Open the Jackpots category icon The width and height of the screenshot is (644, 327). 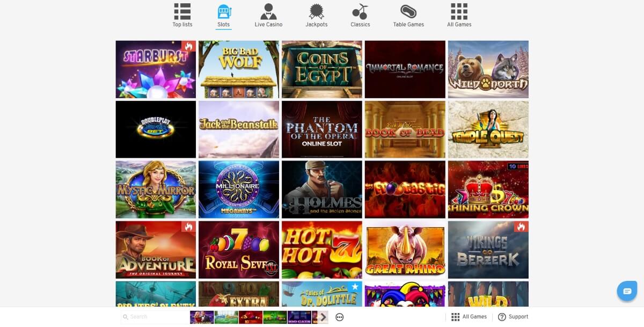[x=317, y=11]
